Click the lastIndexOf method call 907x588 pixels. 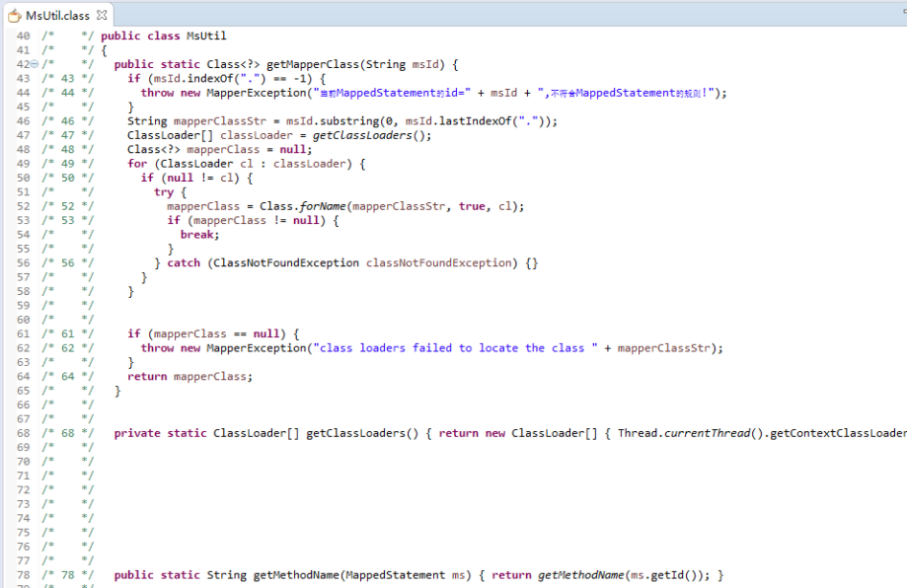[462, 121]
